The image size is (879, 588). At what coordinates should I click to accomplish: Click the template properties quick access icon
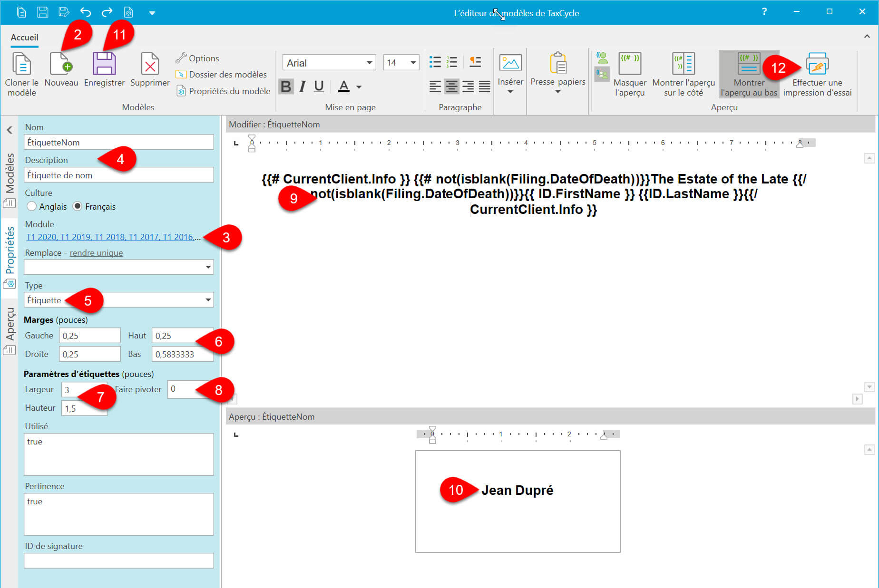(128, 12)
